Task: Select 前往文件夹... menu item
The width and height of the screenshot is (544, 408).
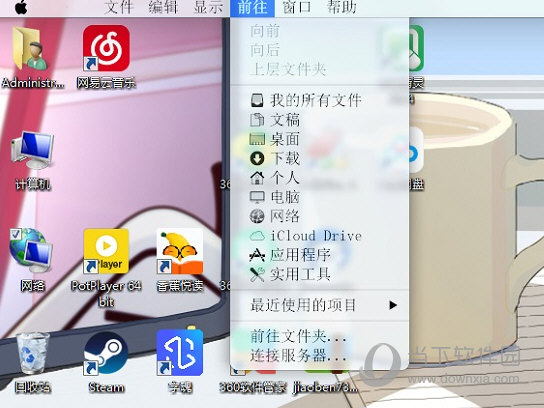Action: pos(319,337)
